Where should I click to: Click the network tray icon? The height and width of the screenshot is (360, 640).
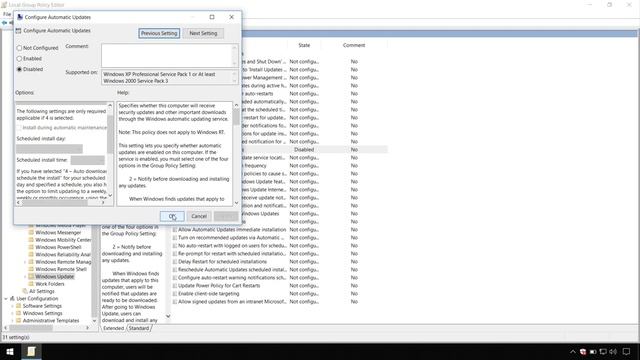(603, 351)
